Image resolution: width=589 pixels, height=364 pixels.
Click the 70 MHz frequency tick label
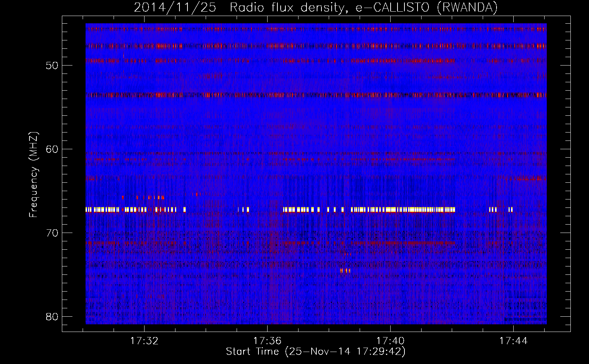[x=52, y=233]
